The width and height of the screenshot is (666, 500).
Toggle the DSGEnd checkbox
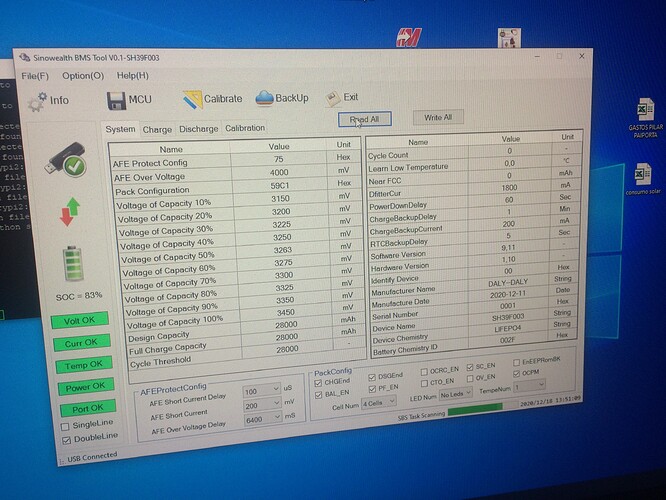[372, 377]
